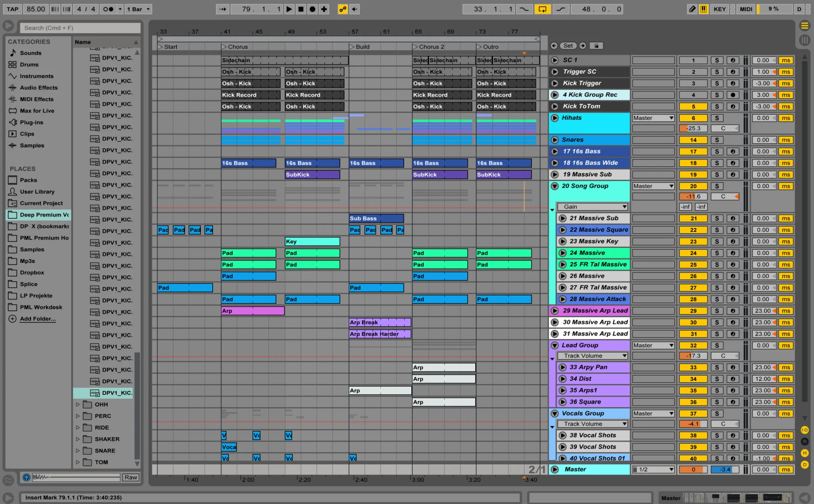
Task: Select the Drums category
Action: (x=29, y=64)
